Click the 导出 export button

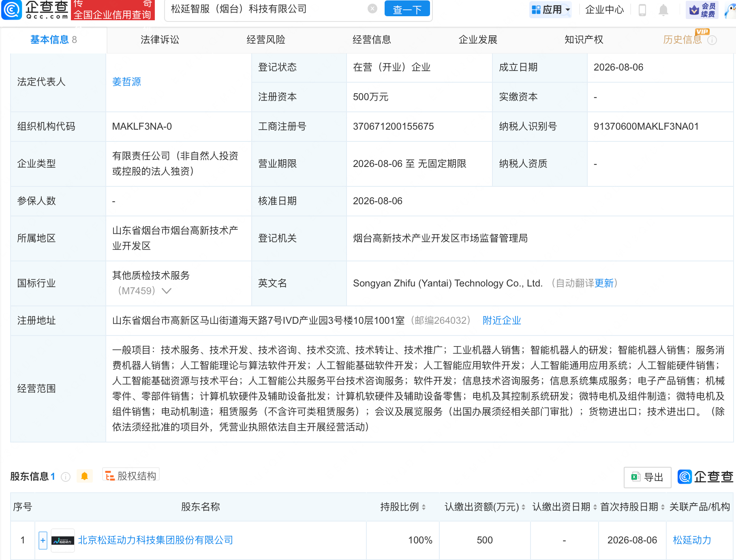[x=647, y=477]
